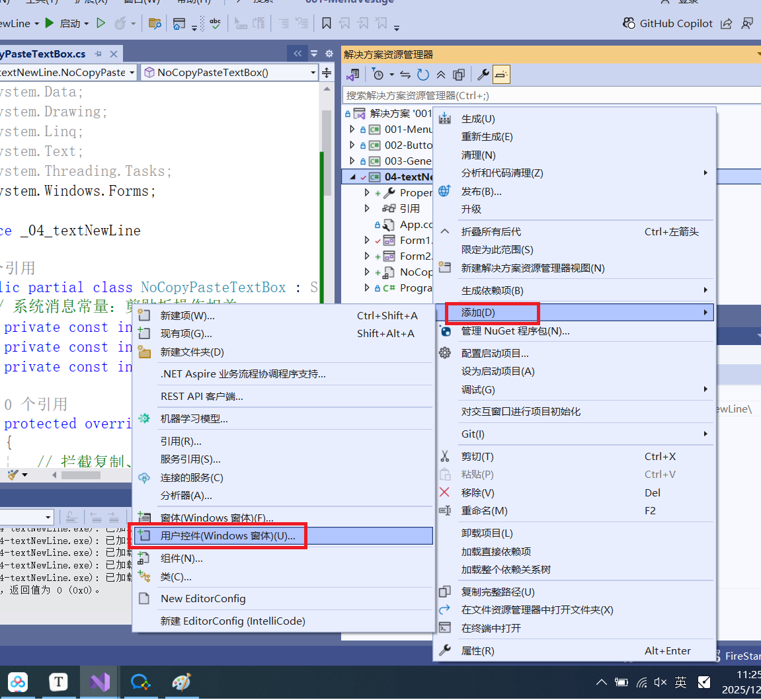Click the pending changes filter clock icon
This screenshot has width=761, height=700.
(378, 75)
